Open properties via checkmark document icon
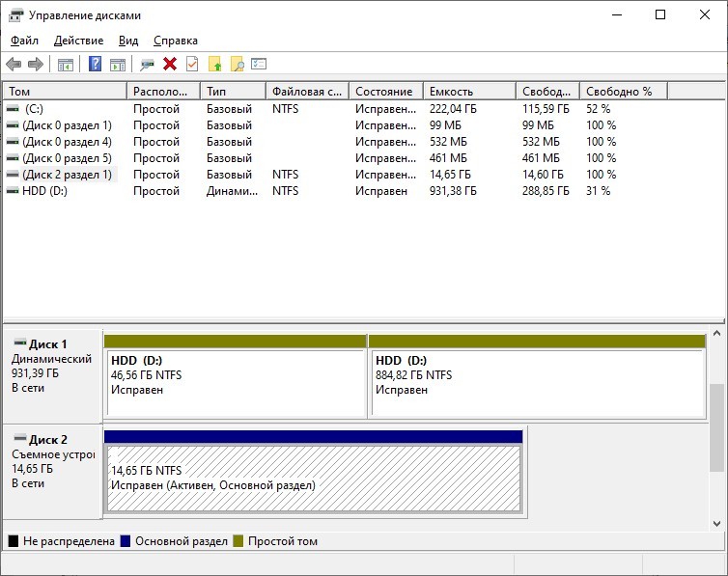 click(192, 64)
